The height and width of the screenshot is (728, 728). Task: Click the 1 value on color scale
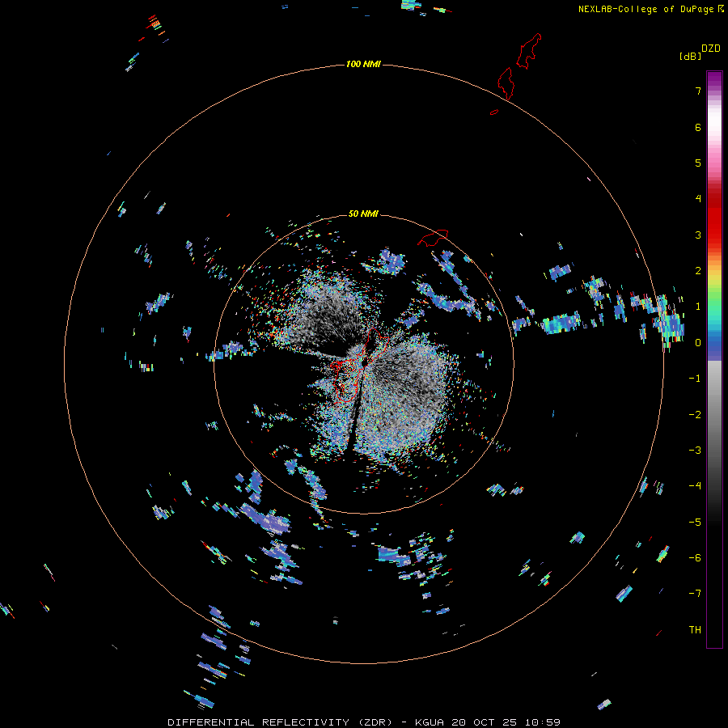click(698, 307)
